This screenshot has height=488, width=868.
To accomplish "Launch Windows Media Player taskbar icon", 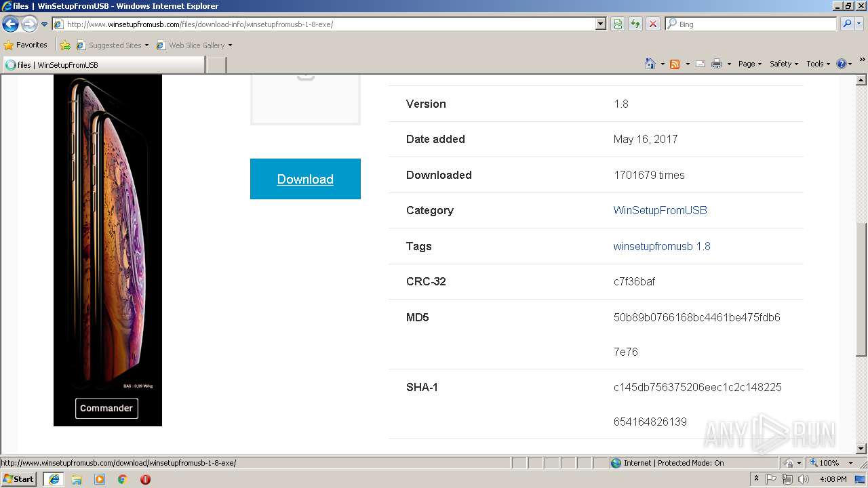I will [x=100, y=479].
